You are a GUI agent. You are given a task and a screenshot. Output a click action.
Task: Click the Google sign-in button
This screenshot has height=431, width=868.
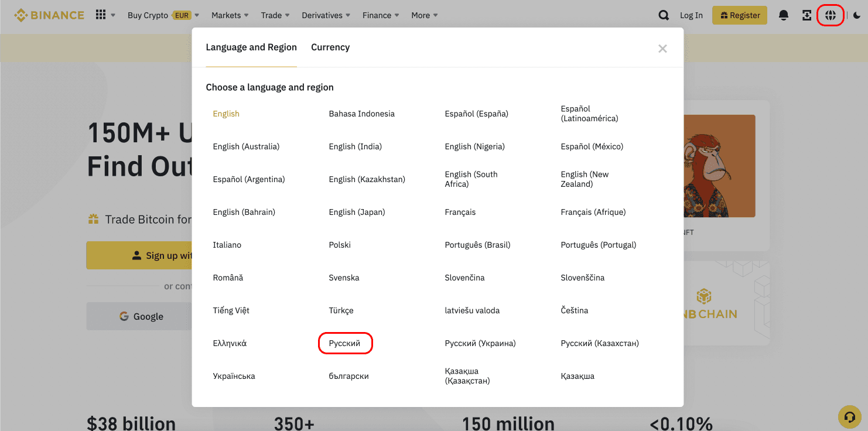point(139,316)
